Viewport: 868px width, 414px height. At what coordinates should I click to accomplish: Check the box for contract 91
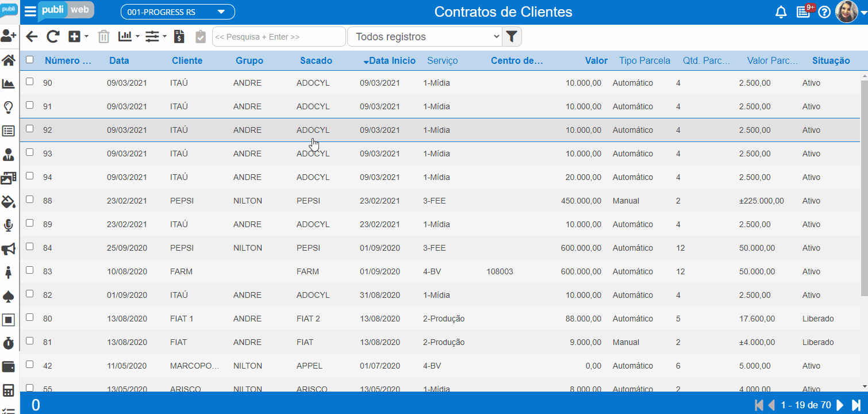tap(30, 105)
